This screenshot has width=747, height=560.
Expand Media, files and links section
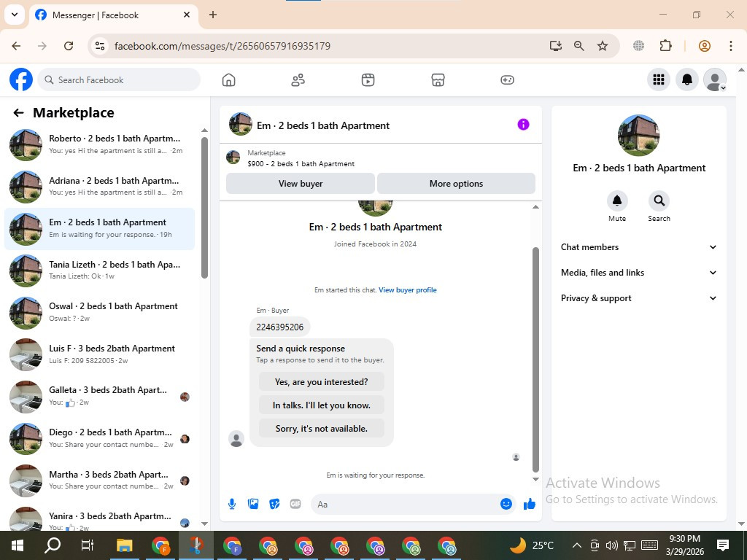tap(638, 273)
